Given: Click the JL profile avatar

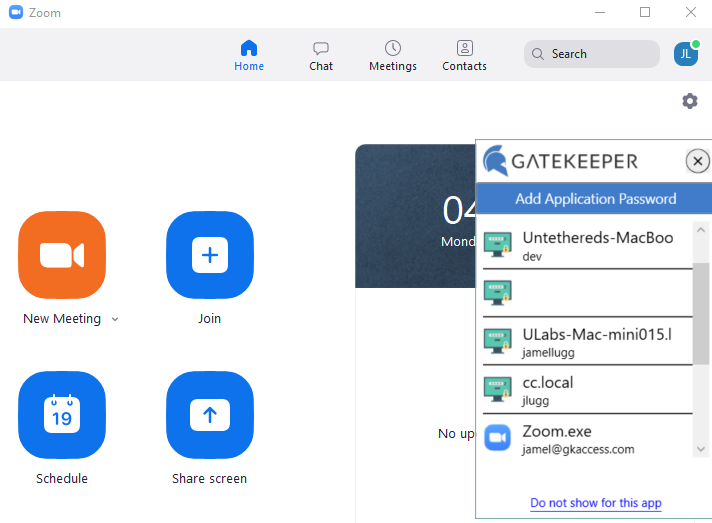Looking at the screenshot, I should [x=685, y=54].
